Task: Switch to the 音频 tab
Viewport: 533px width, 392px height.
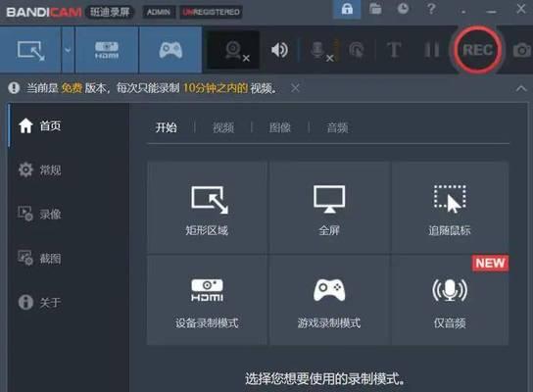Action: [x=337, y=127]
